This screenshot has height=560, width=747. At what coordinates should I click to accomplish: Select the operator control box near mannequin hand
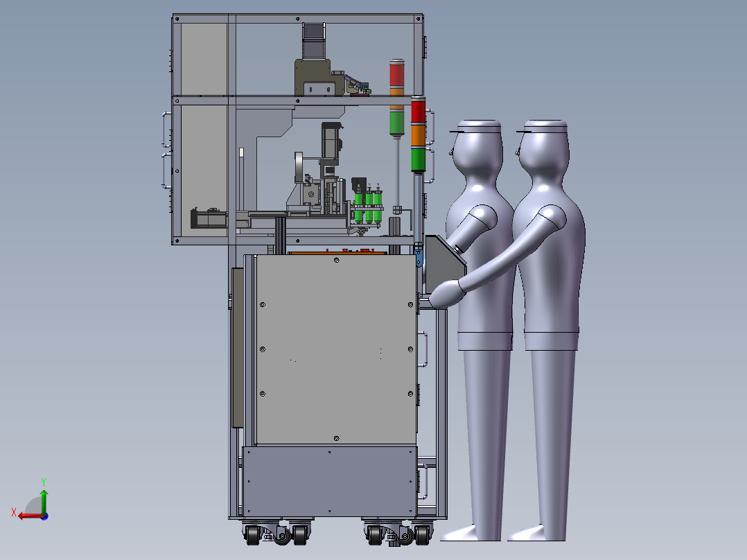(x=444, y=265)
